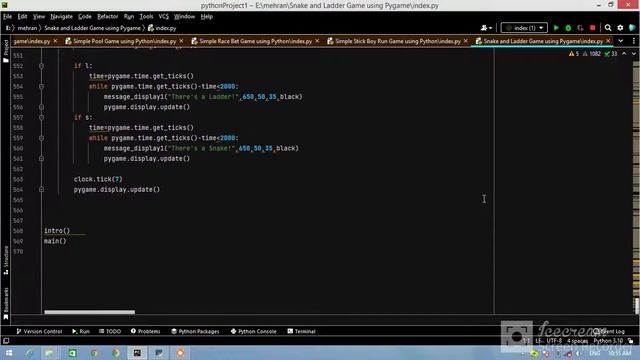Viewport: 640px width, 360px height.
Task: Open the PyCharm taskbar icon
Action: point(137,353)
